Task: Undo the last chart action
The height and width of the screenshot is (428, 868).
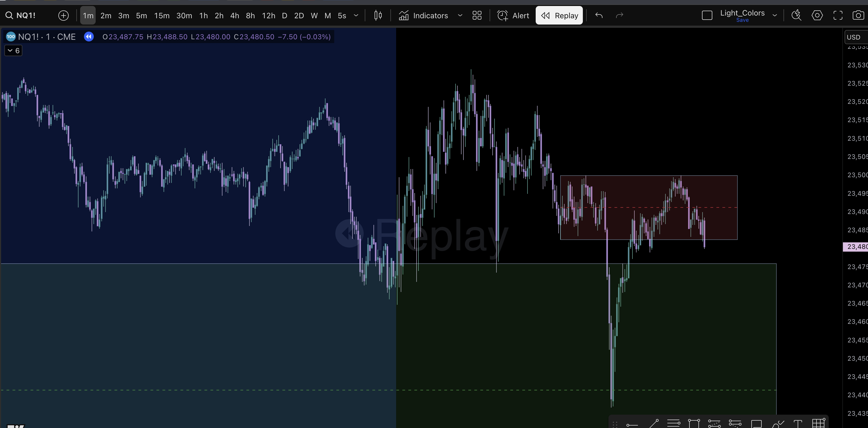Action: pos(599,16)
